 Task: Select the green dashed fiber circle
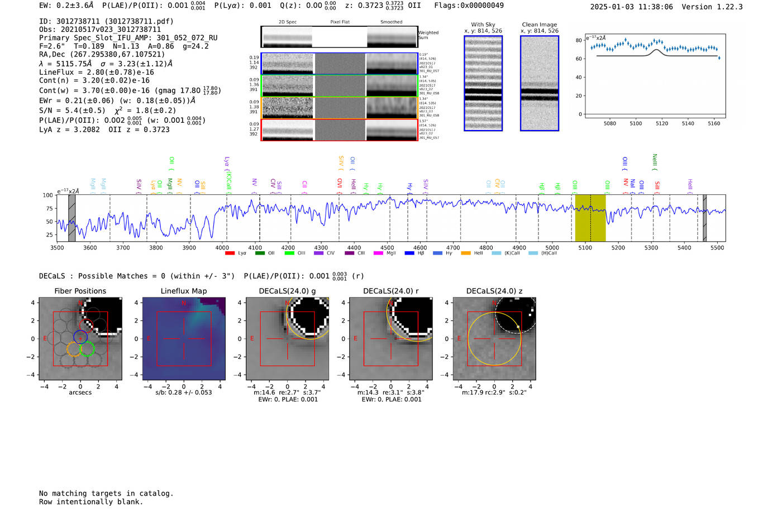[x=87, y=349]
